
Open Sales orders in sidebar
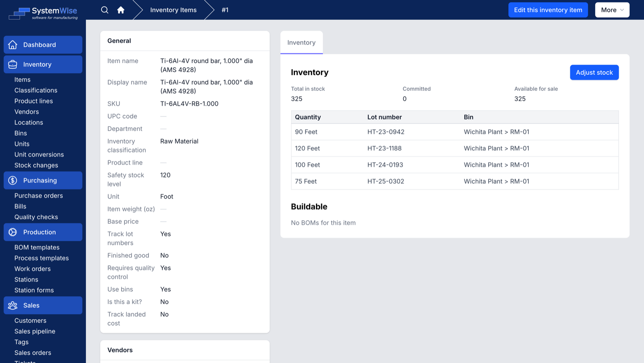pyautogui.click(x=33, y=353)
